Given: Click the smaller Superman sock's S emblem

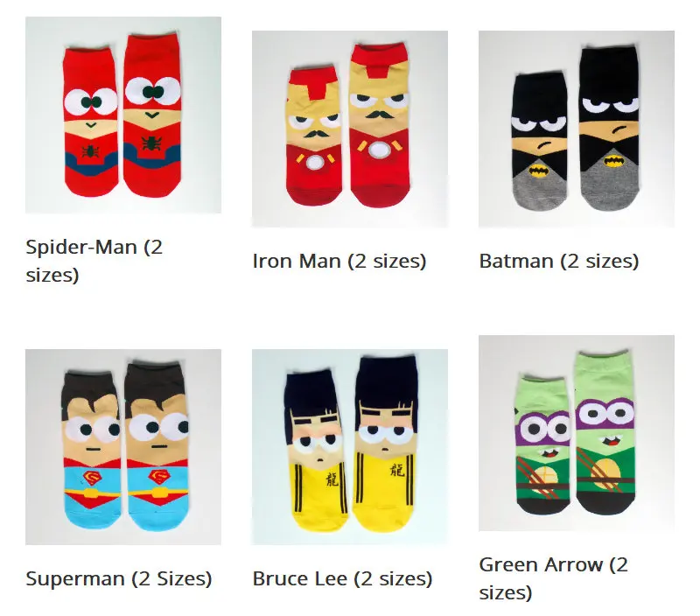Looking at the screenshot, I should [92, 479].
